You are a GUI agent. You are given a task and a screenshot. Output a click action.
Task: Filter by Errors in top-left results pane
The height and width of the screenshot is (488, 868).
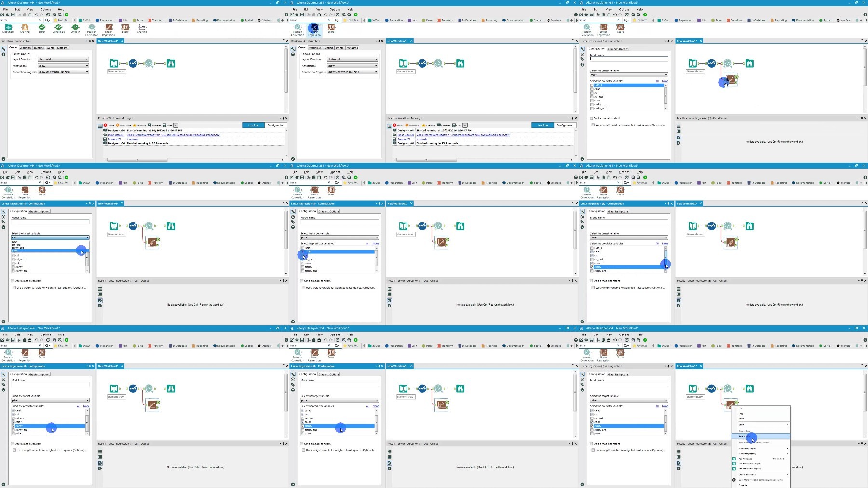pyautogui.click(x=108, y=125)
